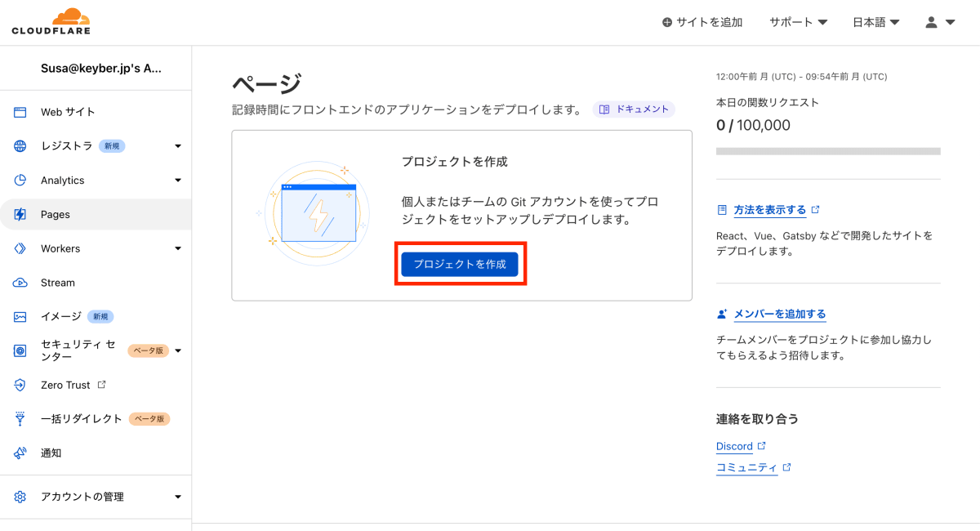Click the function requests progress bar
Screen dimensions: 980x531
point(827,150)
